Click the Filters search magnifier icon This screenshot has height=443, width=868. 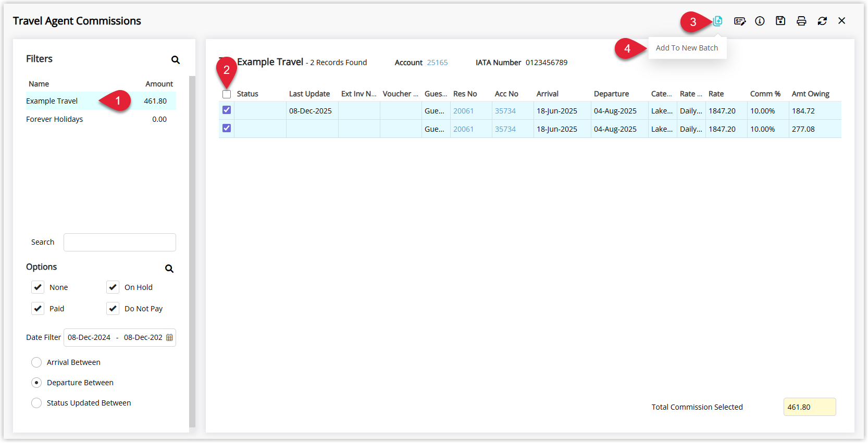176,60
